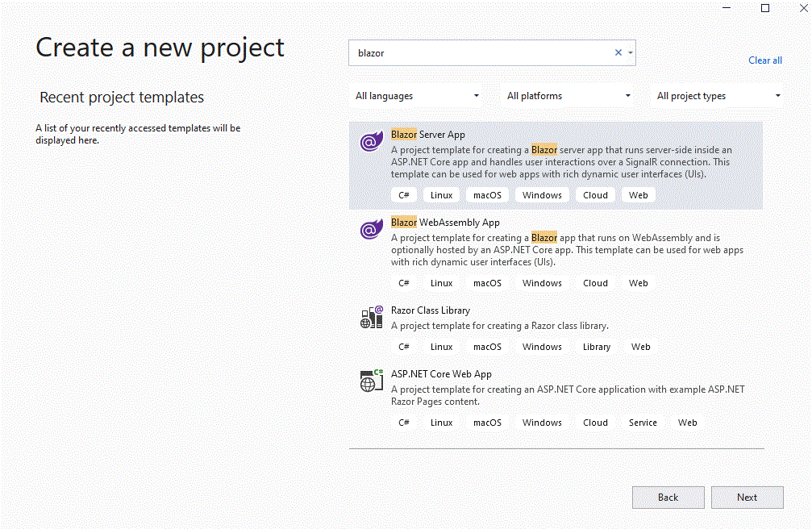Open the All project types filter dropdown
The height and width of the screenshot is (529, 812).
717,96
